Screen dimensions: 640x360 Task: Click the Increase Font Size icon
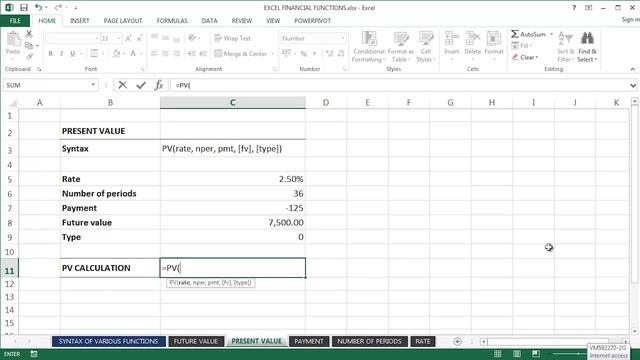point(128,38)
